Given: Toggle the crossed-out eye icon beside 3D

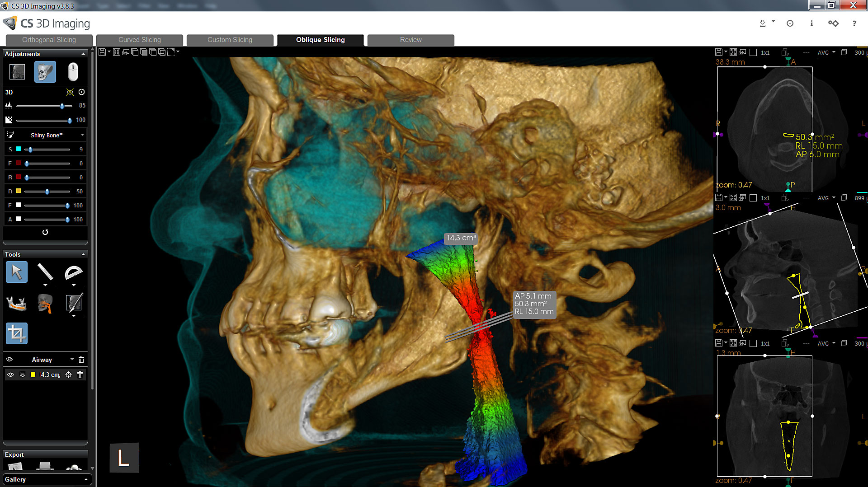Looking at the screenshot, I should [70, 92].
